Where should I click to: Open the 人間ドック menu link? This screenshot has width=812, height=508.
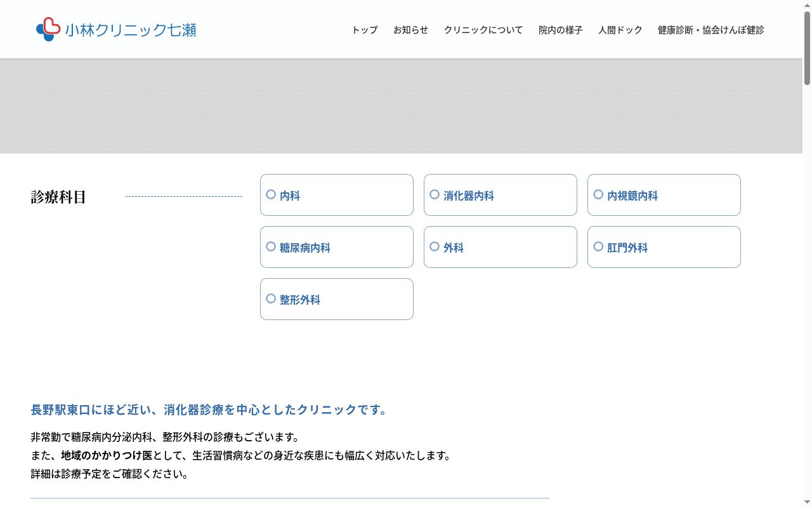pyautogui.click(x=620, y=30)
